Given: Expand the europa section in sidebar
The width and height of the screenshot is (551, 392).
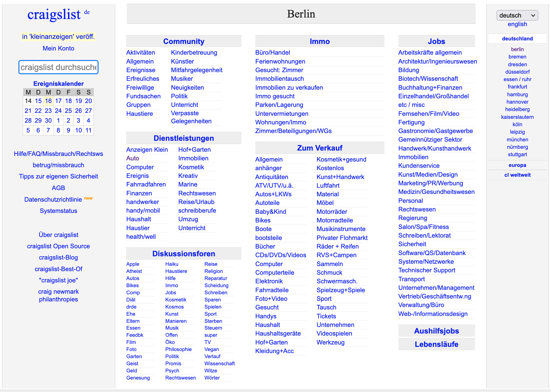Looking at the screenshot, I should point(517,165).
